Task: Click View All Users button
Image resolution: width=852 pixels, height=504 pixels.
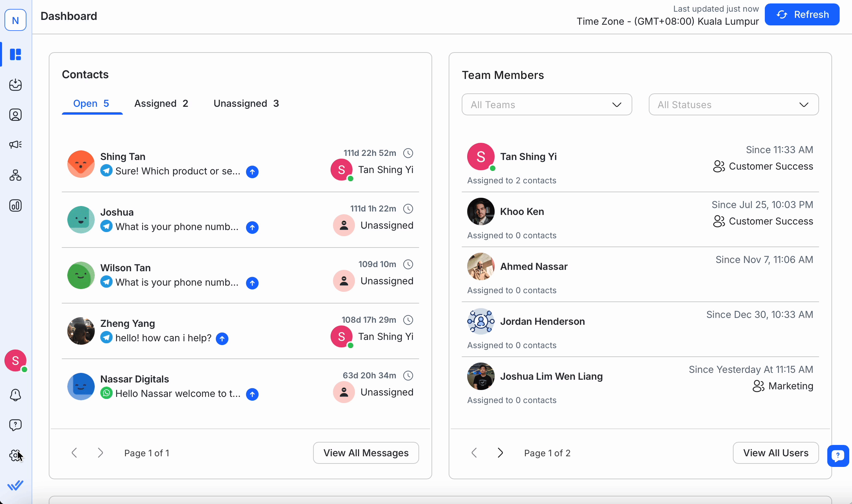Action: (775, 453)
